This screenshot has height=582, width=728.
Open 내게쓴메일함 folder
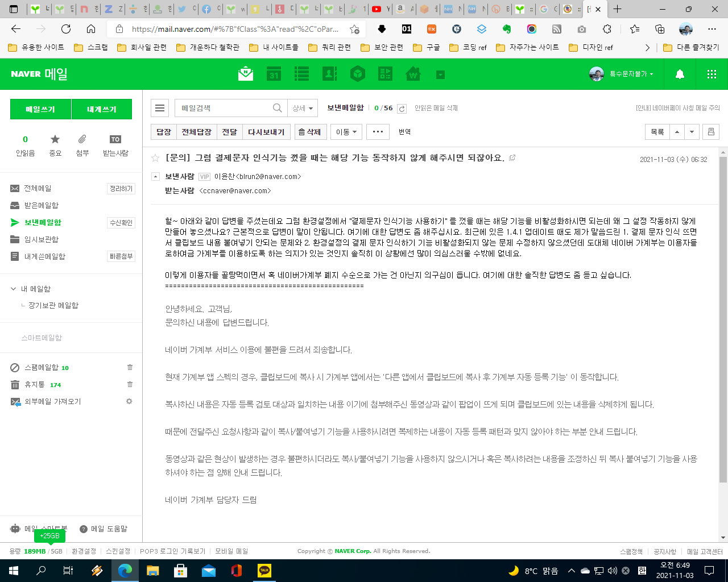44,256
